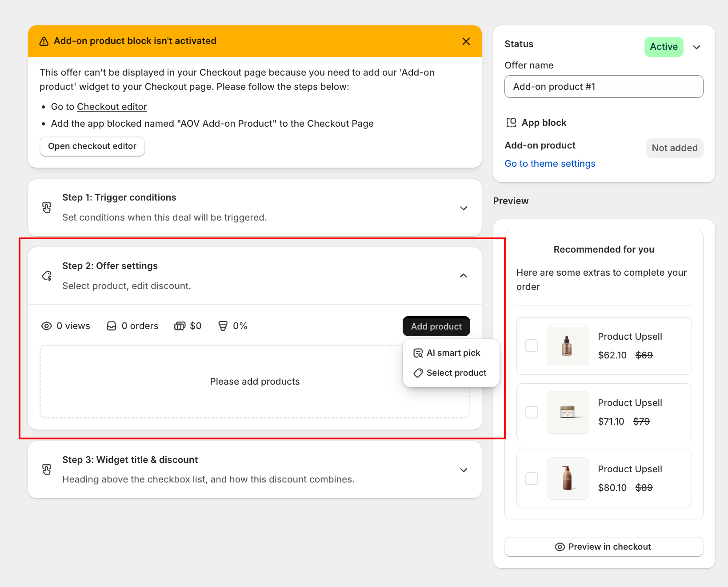Screen dimensions: 728x587
Task: Click the 0 orders stat text
Action: [x=140, y=326]
